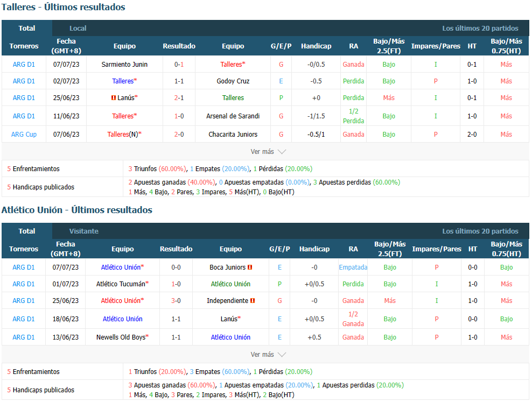
Task: Click handicap value -1/1.5
Action: pos(316,116)
